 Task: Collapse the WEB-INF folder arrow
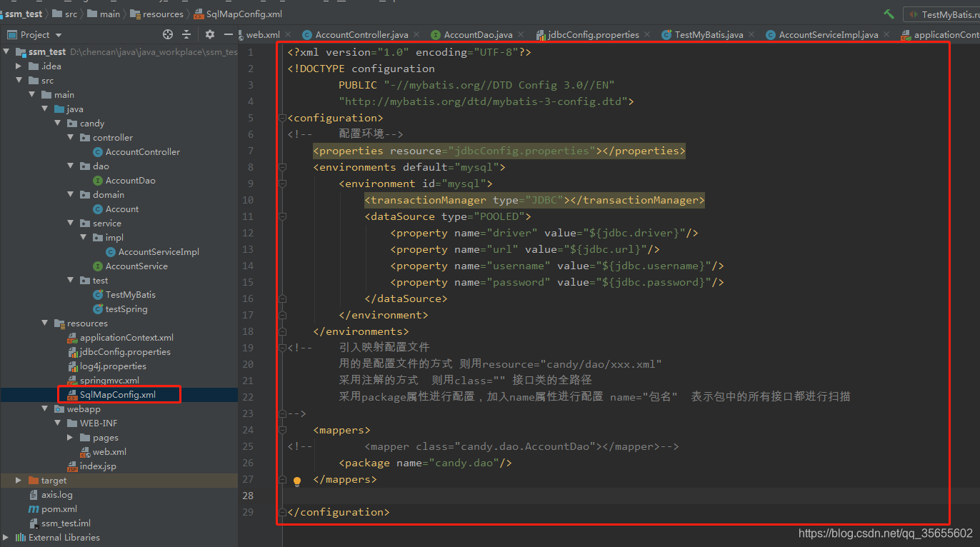coord(57,423)
